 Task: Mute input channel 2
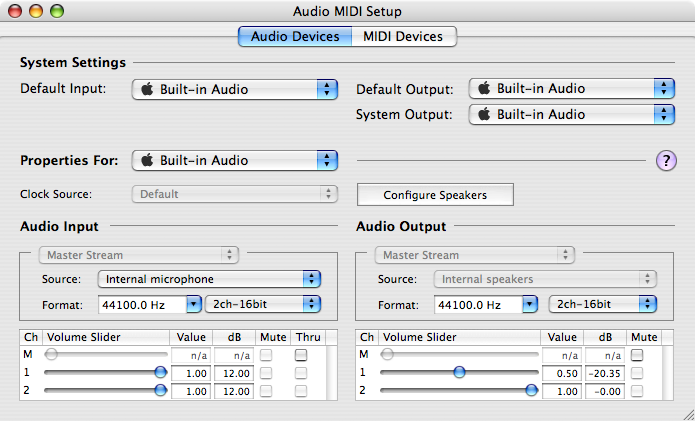click(x=266, y=391)
